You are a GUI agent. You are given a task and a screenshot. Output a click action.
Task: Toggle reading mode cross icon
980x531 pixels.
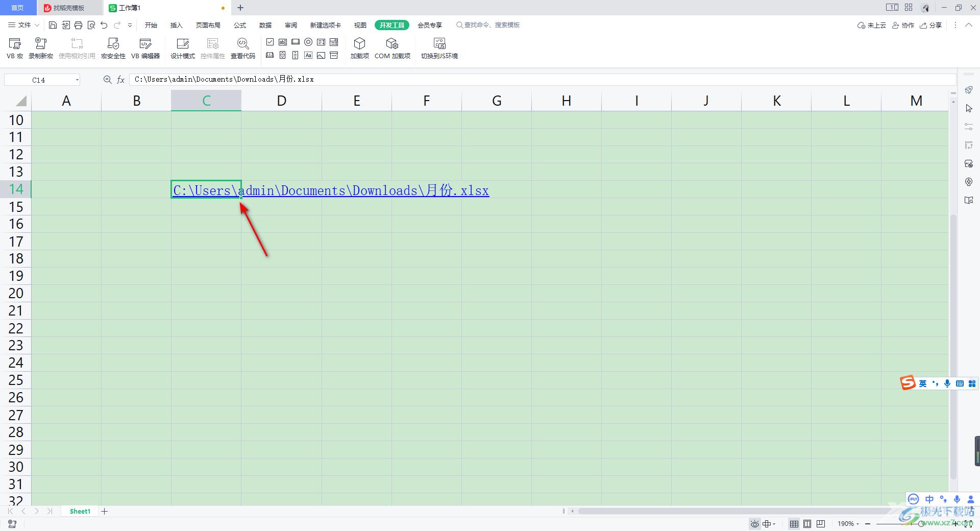(x=767, y=524)
